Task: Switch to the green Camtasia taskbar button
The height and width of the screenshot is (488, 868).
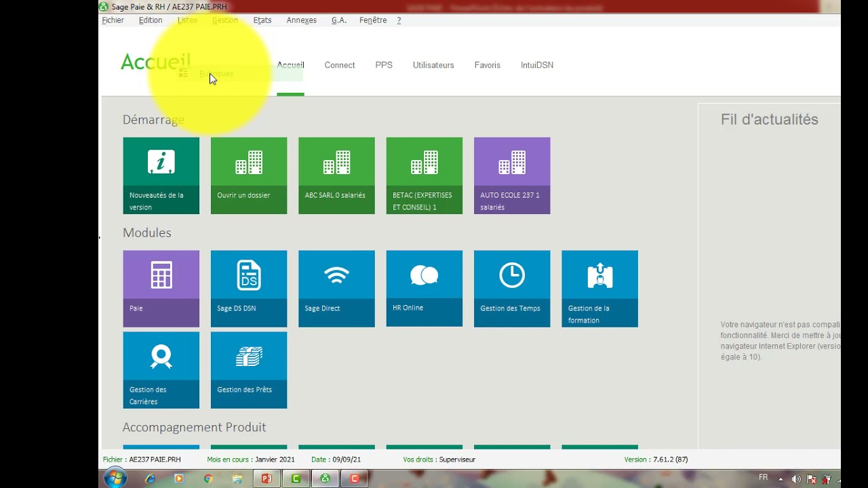Action: 296,479
